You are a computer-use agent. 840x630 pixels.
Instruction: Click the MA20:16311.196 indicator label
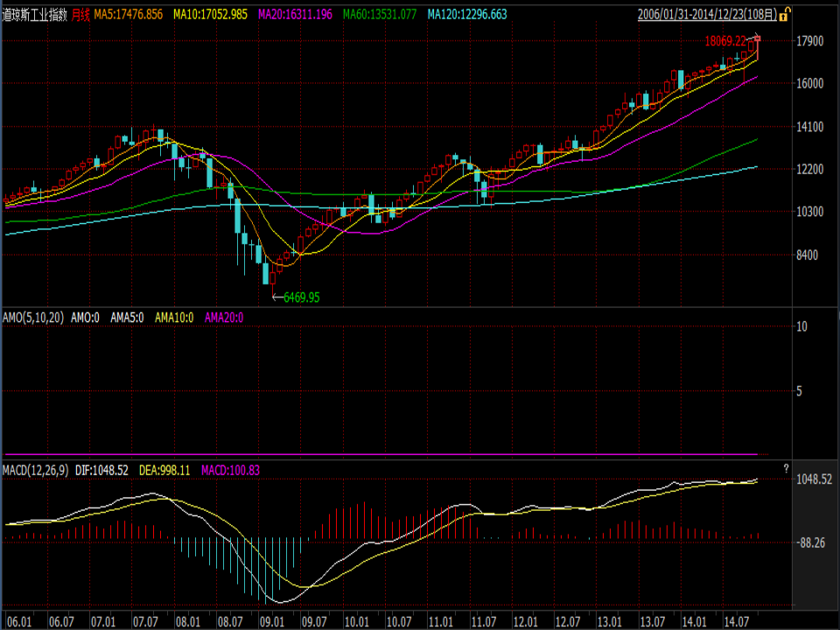click(x=295, y=15)
